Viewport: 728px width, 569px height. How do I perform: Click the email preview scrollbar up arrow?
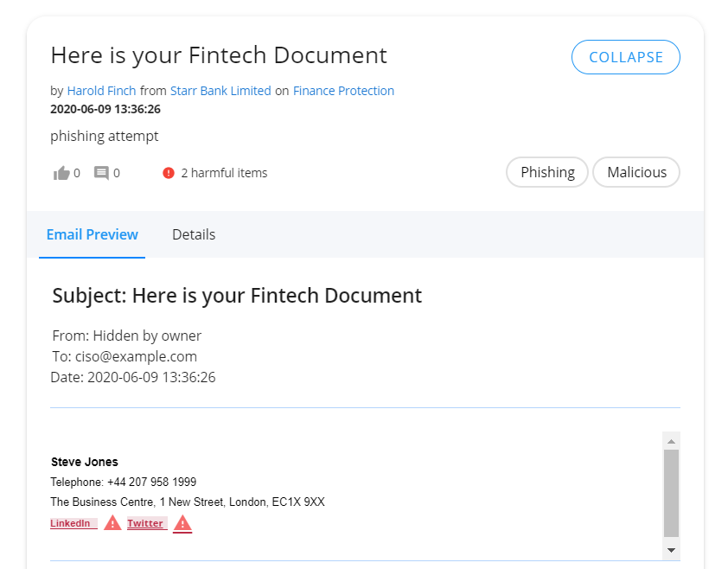tap(671, 441)
